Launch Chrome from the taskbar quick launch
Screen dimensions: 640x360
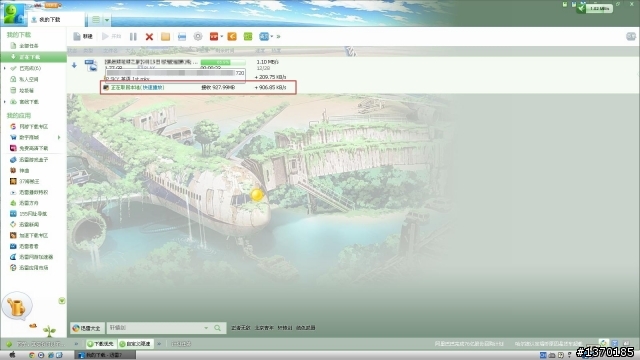tap(32, 355)
